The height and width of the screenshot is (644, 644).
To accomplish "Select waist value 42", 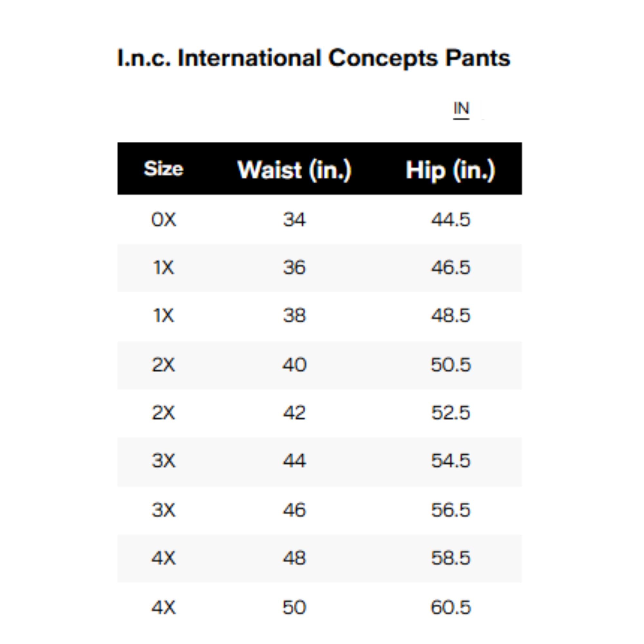I will click(294, 413).
